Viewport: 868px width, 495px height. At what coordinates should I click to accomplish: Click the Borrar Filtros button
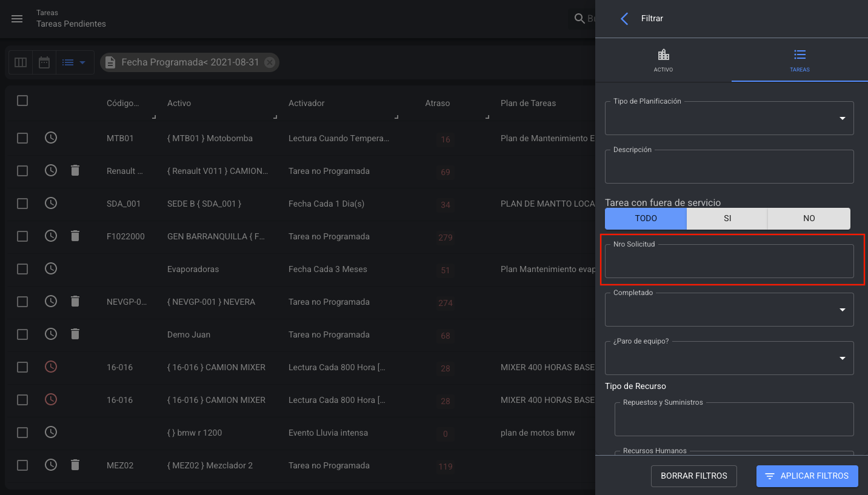693,476
